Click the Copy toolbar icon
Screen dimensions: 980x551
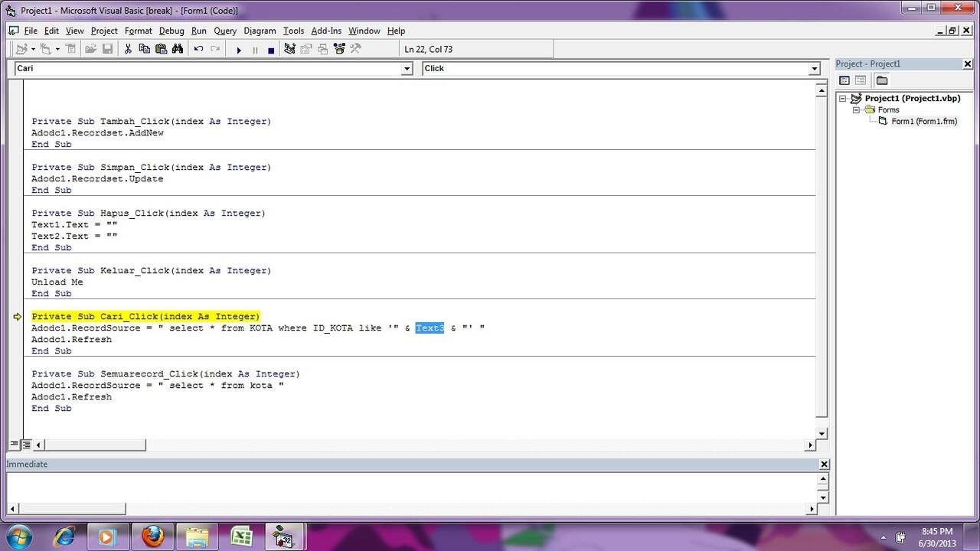click(144, 49)
